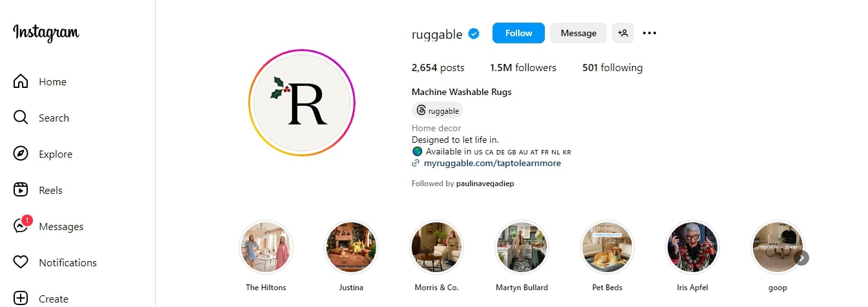The width and height of the screenshot is (868, 307).
Task: Open the ruggable profile picture story
Action: 302,103
